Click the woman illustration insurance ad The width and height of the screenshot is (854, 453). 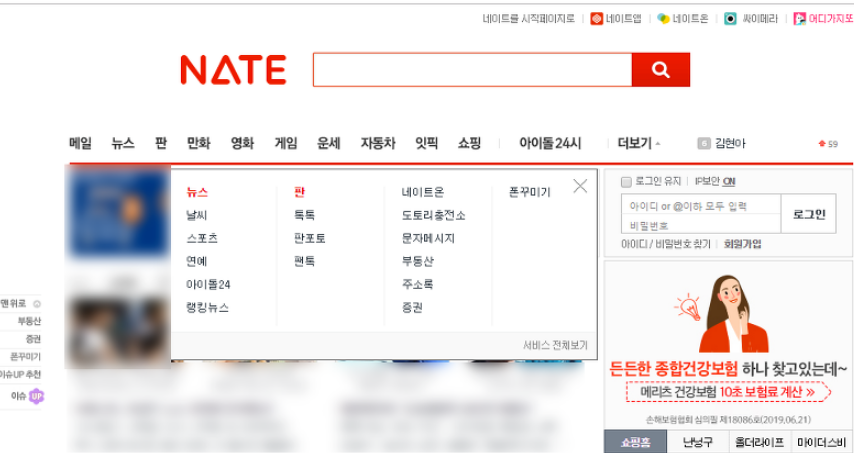733,314
